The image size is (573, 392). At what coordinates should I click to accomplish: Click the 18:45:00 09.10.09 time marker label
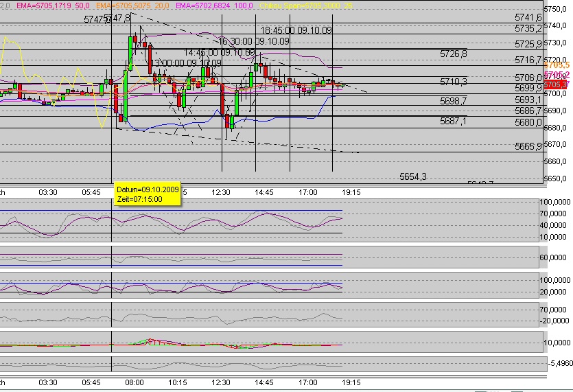(x=296, y=30)
